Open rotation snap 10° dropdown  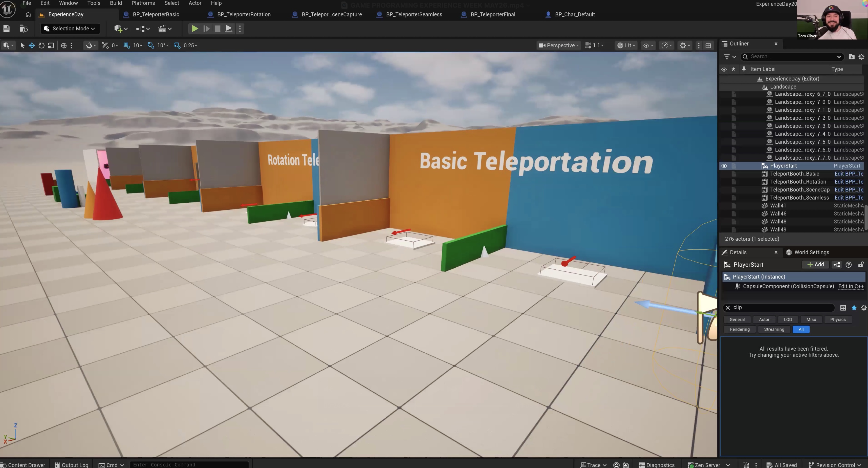tap(163, 46)
